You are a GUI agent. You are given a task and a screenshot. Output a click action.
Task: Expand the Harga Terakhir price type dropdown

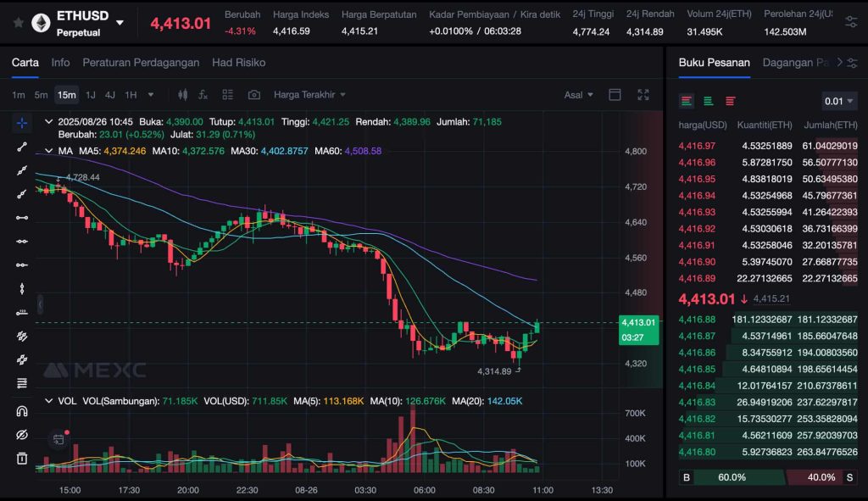click(310, 95)
